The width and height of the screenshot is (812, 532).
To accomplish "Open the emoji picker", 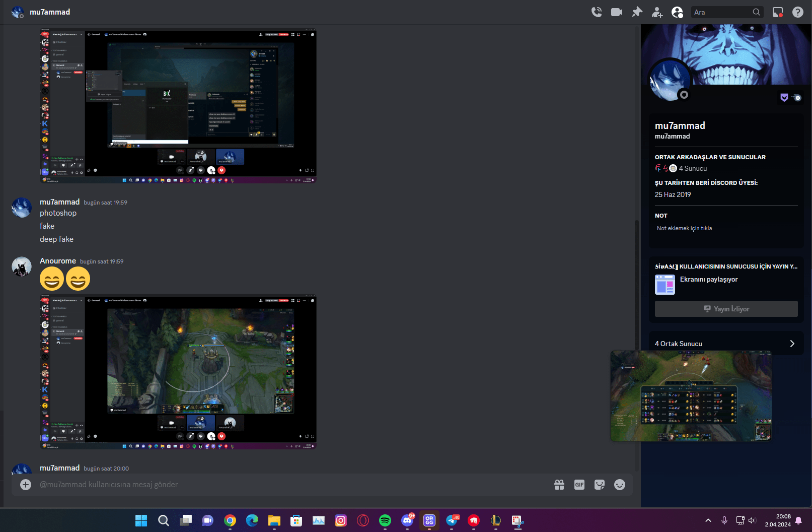I will [x=620, y=485].
